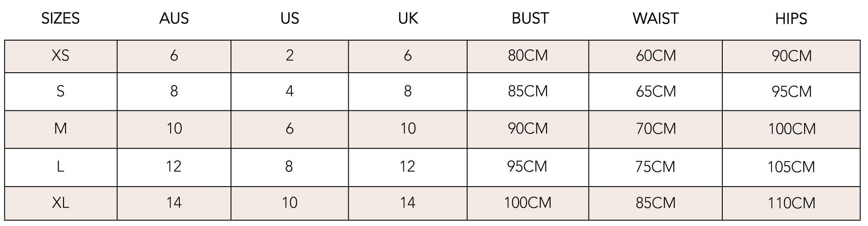Select the XS size row label
The image size is (868, 226).
tap(60, 56)
